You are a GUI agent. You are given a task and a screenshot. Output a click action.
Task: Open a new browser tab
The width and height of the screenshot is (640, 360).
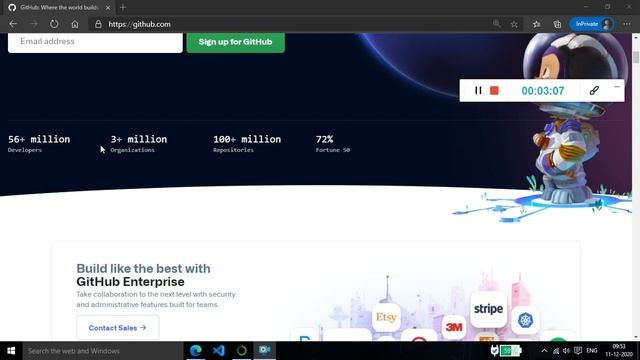pos(123,7)
